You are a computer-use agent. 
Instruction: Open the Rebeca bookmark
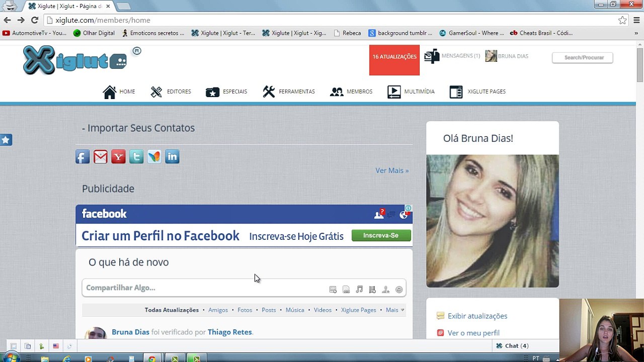(347, 33)
